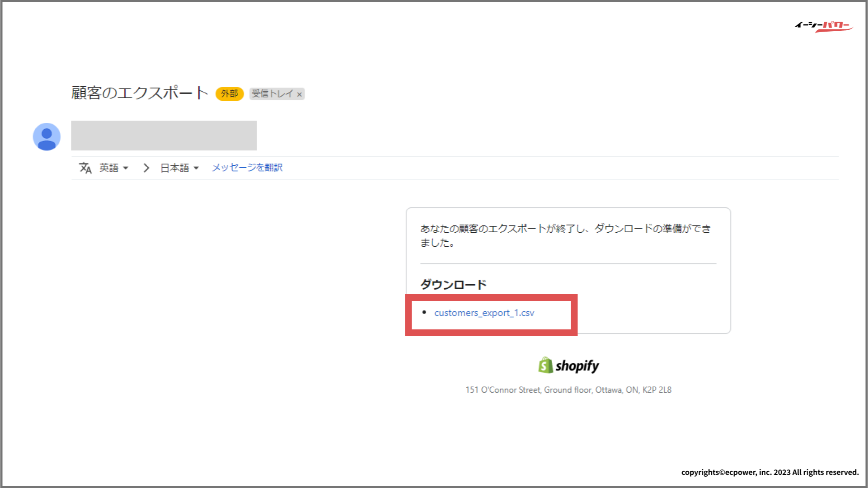Click the Shopify green bag icon

click(545, 365)
